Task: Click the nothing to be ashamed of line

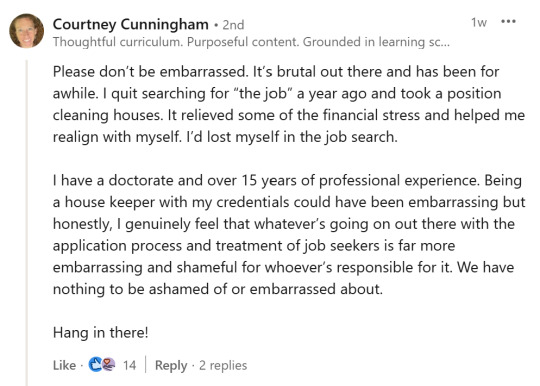Action: [218, 289]
